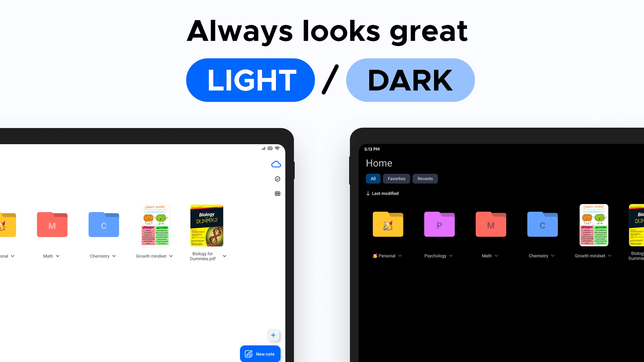
Task: Select the All filter toggle
Action: (373, 178)
